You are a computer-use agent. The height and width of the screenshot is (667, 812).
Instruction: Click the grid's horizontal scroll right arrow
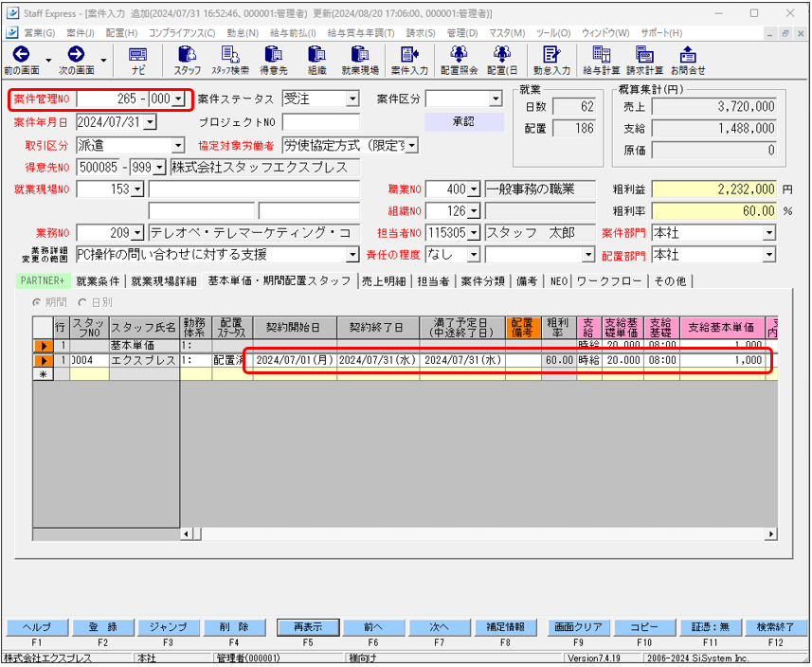771,533
